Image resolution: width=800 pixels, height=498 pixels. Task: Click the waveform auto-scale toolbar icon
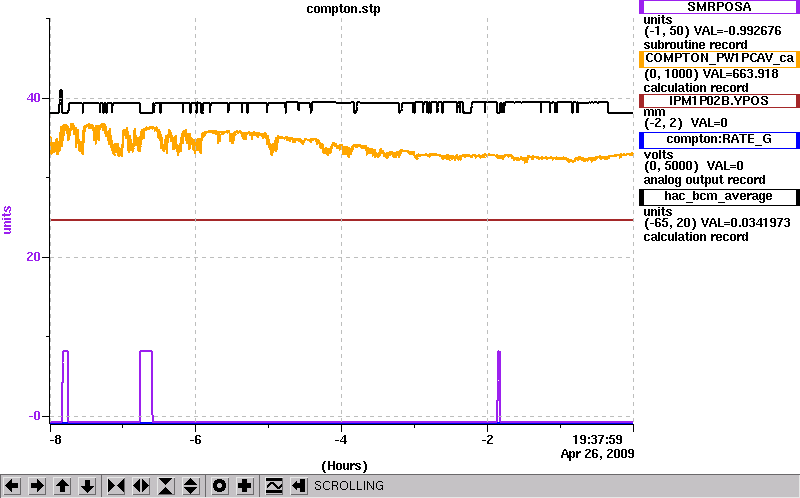pyautogui.click(x=274, y=486)
